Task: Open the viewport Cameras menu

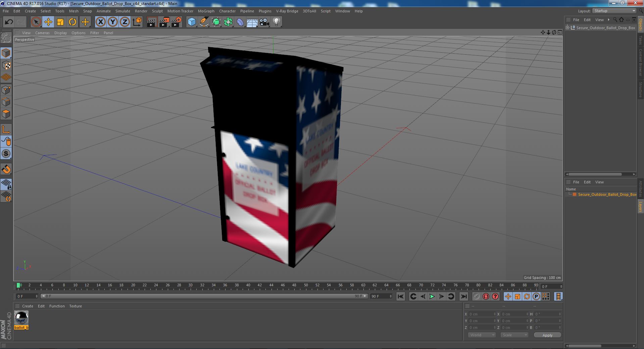Action: pos(42,33)
